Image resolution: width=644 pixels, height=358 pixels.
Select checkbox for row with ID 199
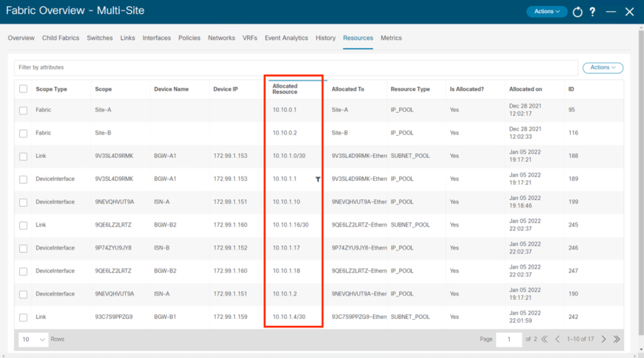23,202
